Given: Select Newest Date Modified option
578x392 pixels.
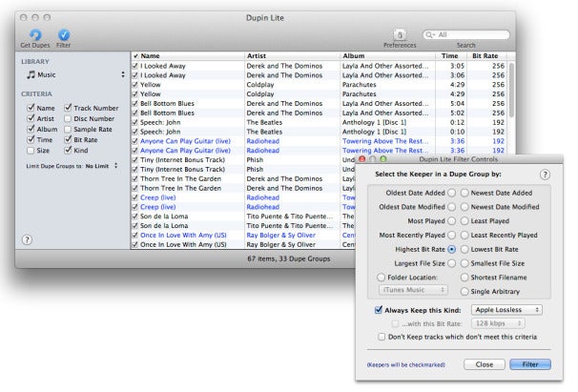Looking at the screenshot, I should point(464,207).
